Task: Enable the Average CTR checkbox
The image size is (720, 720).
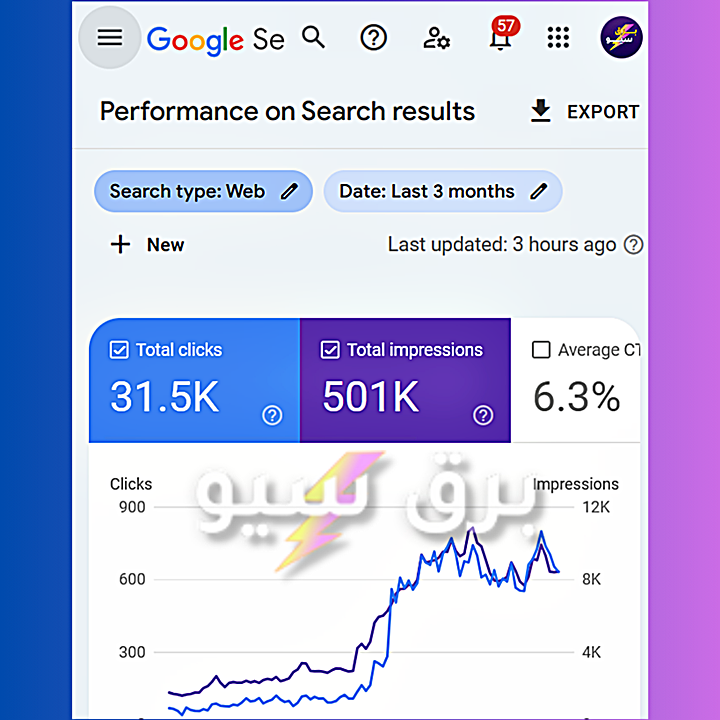Action: (542, 350)
